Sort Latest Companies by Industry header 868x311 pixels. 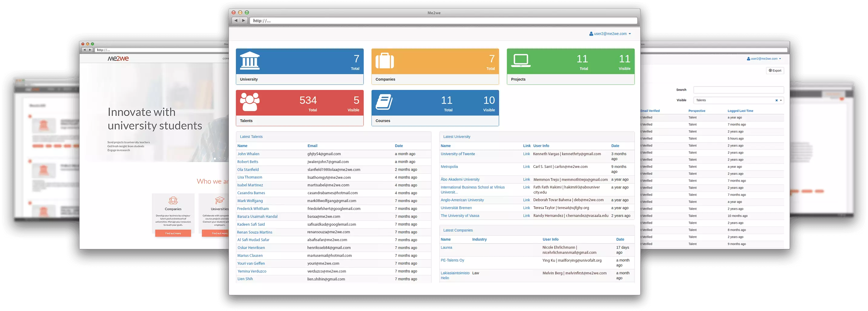(x=480, y=239)
